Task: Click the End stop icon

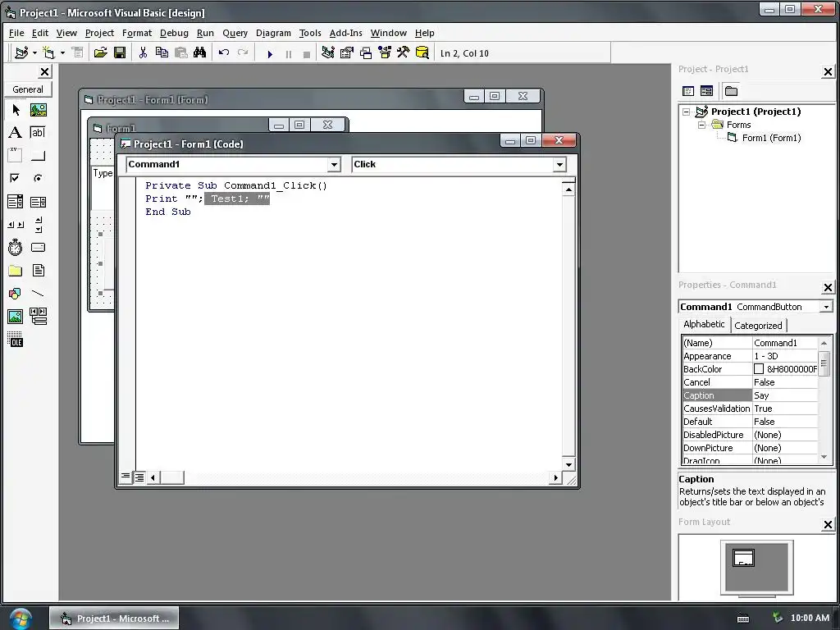Action: [x=307, y=54]
